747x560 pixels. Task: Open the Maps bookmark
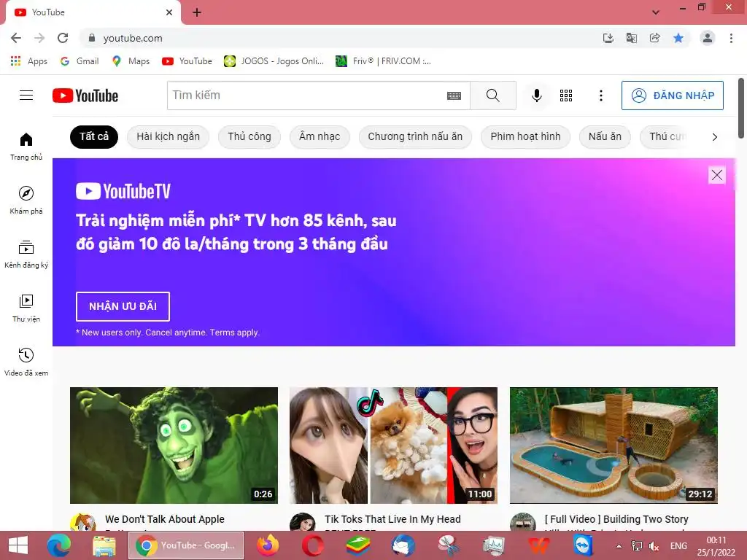point(131,61)
